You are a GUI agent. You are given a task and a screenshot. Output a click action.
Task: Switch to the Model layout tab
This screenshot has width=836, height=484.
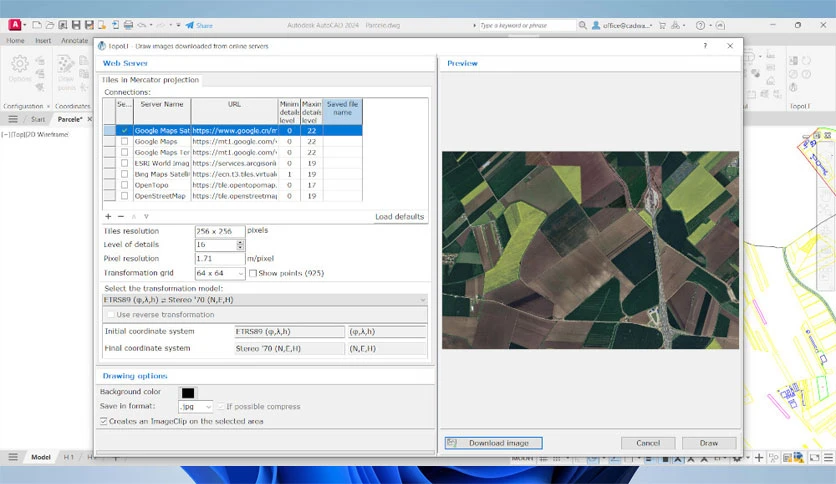point(41,457)
